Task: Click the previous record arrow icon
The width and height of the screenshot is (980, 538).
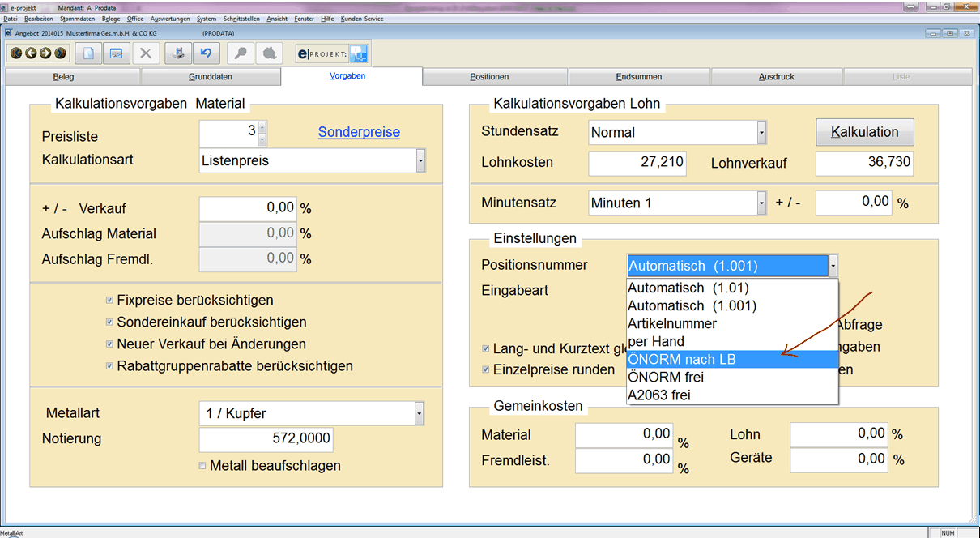Action: pos(30,53)
